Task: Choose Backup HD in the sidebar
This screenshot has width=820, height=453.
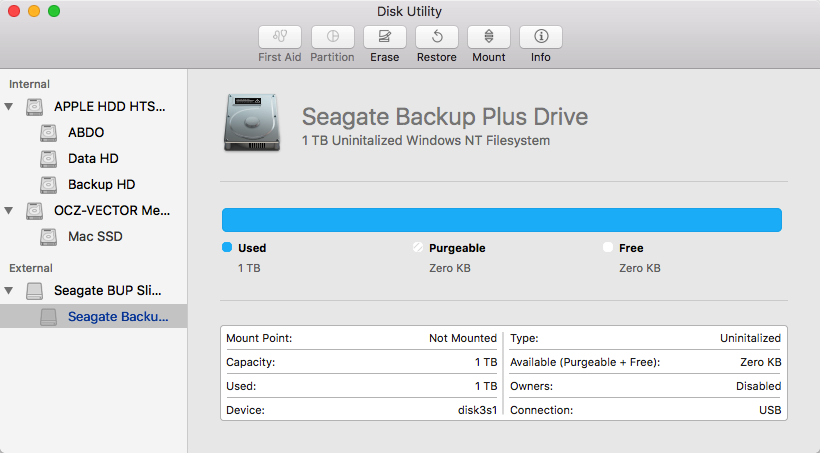Action: 101,185
